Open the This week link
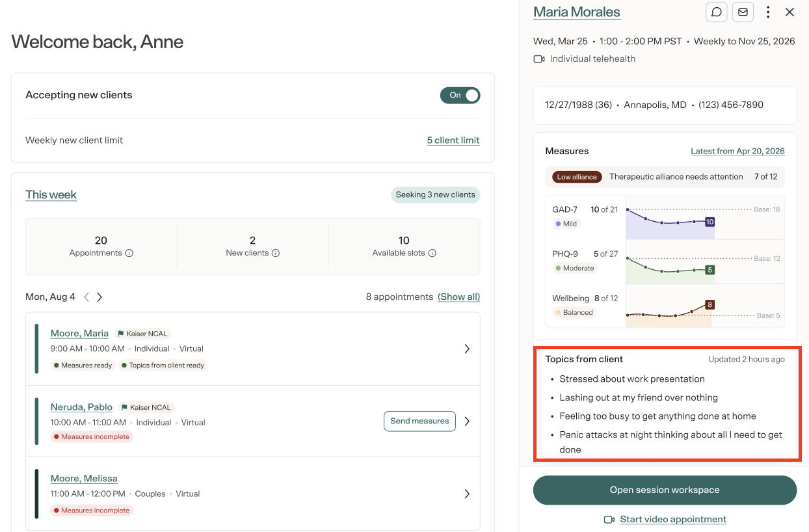Image resolution: width=809 pixels, height=532 pixels. click(x=51, y=194)
